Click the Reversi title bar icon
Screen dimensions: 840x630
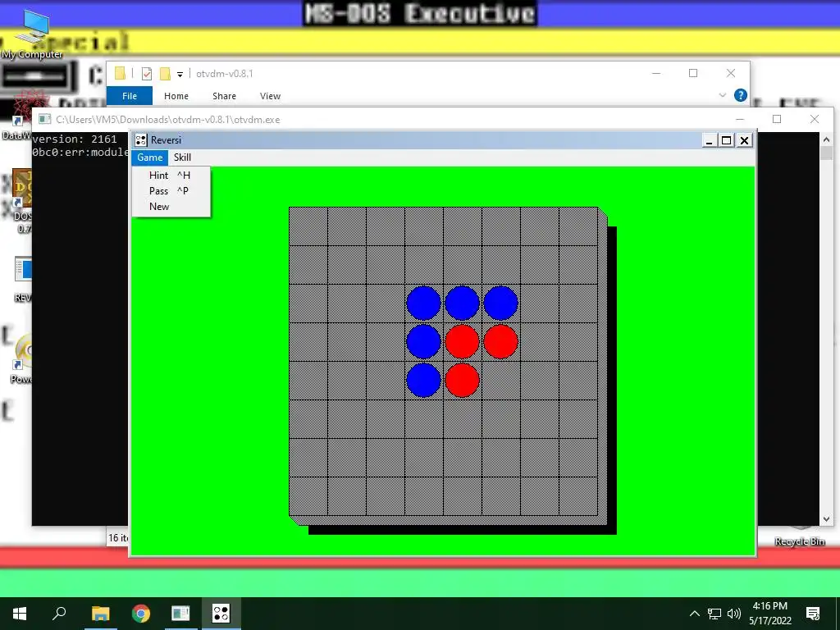pyautogui.click(x=141, y=140)
